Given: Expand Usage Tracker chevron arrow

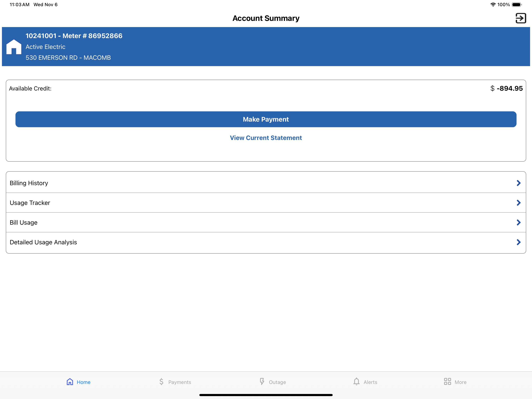Looking at the screenshot, I should [x=518, y=203].
